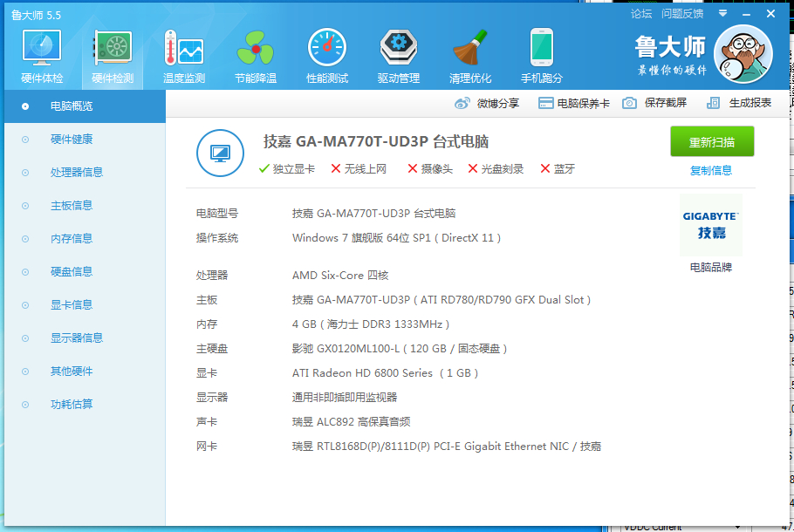Click the green 重新扫描 rescan button
Screen dimensions: 794x532
712,142
